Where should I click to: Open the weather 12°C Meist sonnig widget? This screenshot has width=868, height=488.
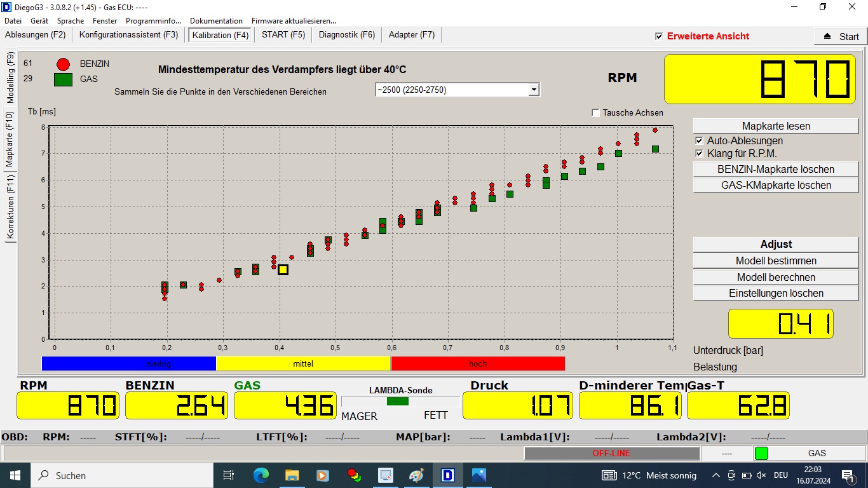649,475
